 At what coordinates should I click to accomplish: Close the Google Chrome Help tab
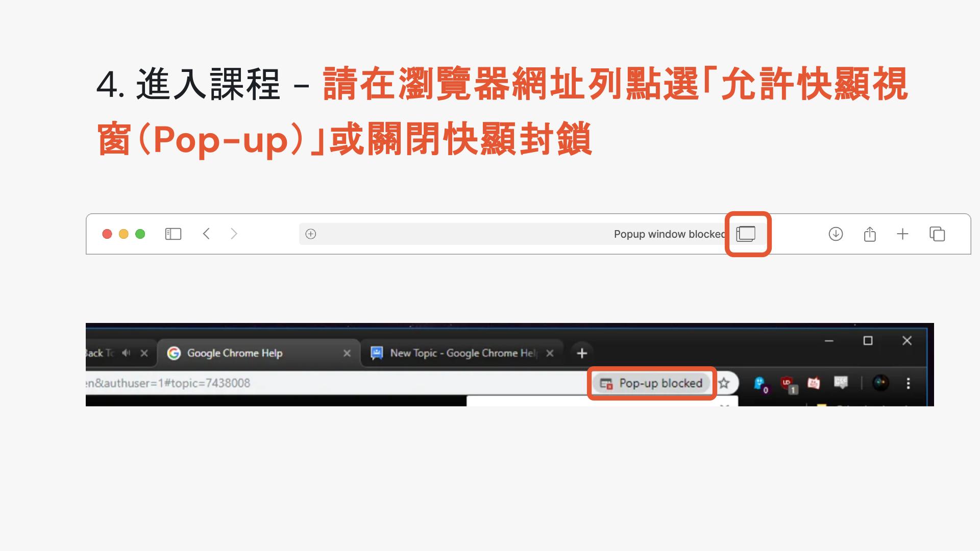coord(347,353)
